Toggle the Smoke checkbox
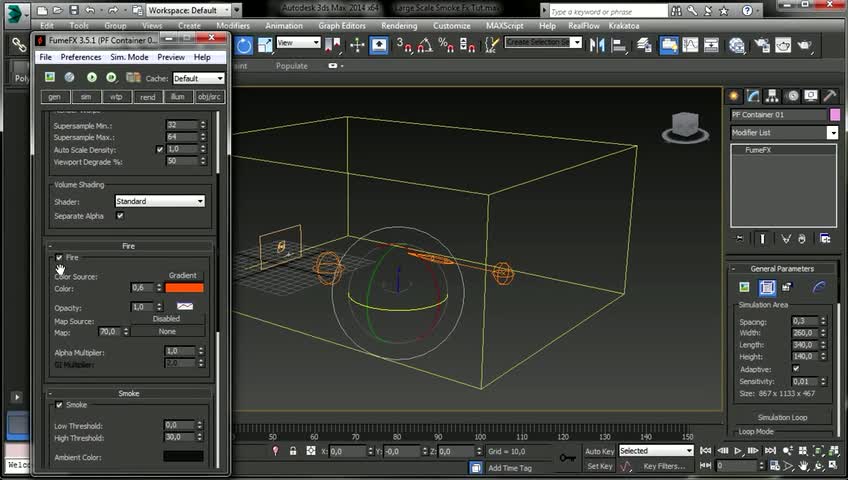This screenshot has height=480, width=848. tap(59, 405)
